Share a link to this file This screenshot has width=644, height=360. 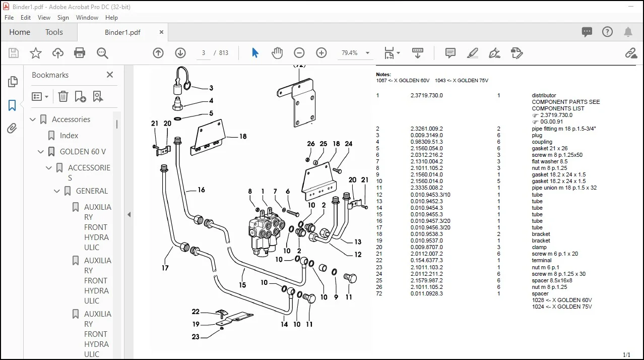click(x=631, y=52)
